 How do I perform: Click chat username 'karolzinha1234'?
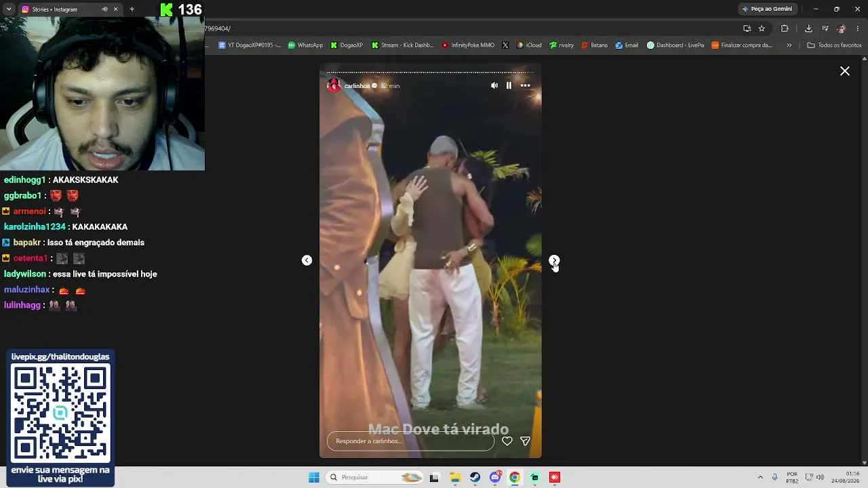[x=35, y=227]
